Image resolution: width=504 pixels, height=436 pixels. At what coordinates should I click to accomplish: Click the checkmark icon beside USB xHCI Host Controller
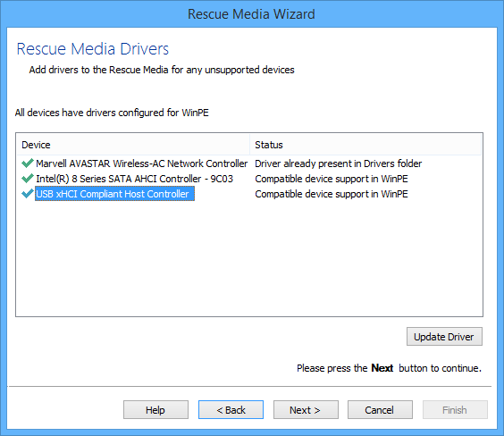(28, 193)
